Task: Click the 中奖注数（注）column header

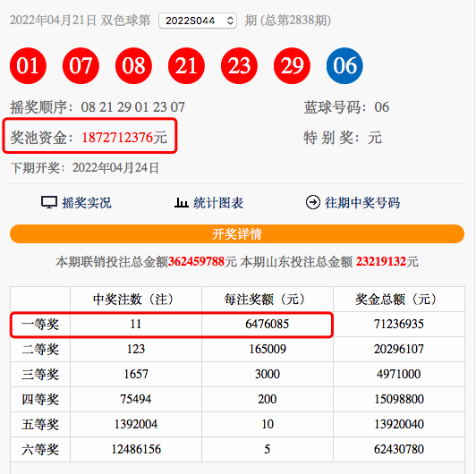Action: pos(136,300)
